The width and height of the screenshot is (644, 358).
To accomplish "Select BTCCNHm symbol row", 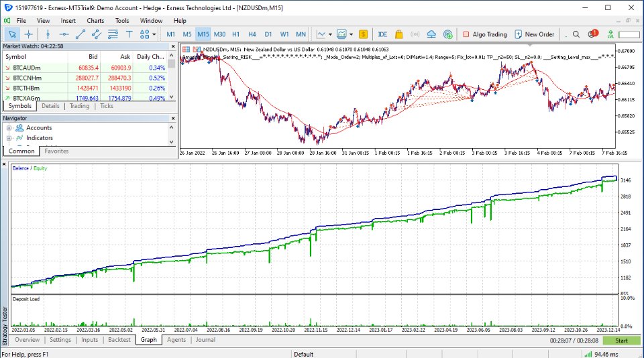I will 85,78.
